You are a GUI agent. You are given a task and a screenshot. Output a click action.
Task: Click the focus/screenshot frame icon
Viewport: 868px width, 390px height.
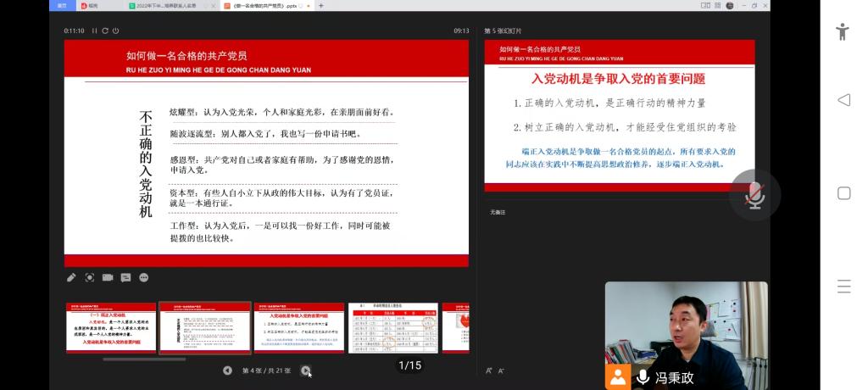tap(90, 277)
